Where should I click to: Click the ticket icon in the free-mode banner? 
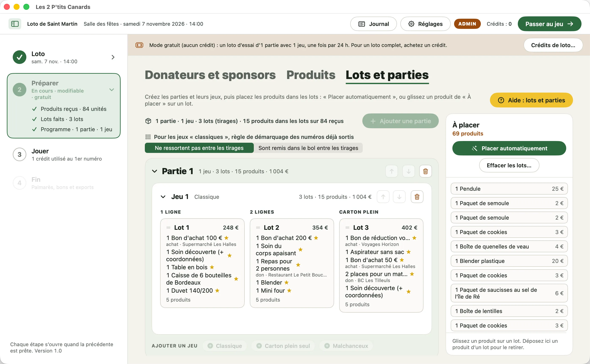139,45
